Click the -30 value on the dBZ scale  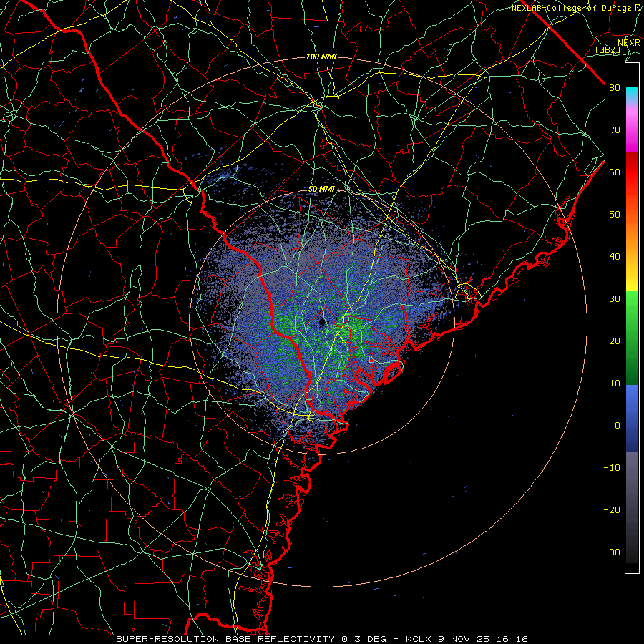tap(612, 552)
